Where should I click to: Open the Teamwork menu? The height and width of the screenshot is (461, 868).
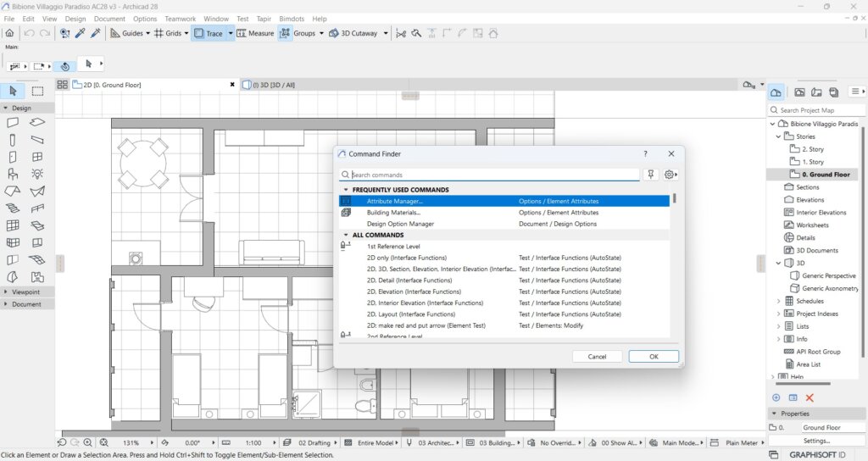(x=180, y=19)
